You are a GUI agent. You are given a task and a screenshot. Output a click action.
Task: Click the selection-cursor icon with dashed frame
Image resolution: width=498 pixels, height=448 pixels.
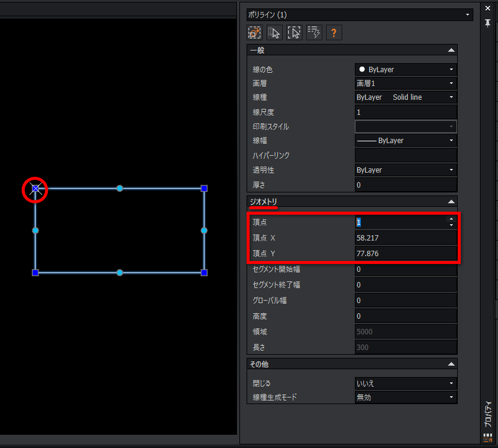(295, 32)
